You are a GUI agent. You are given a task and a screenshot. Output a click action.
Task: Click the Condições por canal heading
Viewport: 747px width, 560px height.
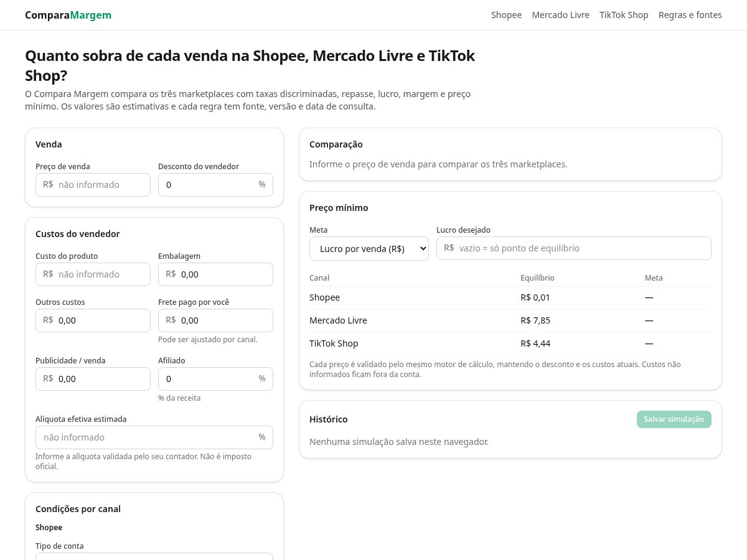click(x=78, y=509)
